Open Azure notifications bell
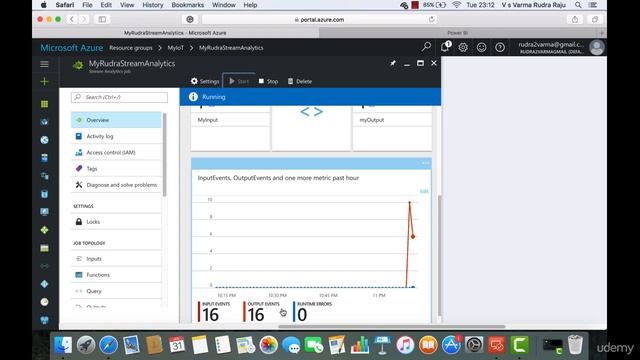The height and width of the screenshot is (360, 640). pyautogui.click(x=445, y=47)
